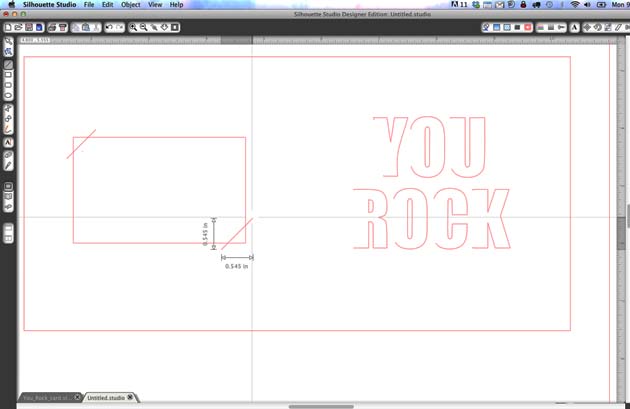Click the horizontal scrollbar at bottom
Screen dimensions: 630x409
(321, 407)
